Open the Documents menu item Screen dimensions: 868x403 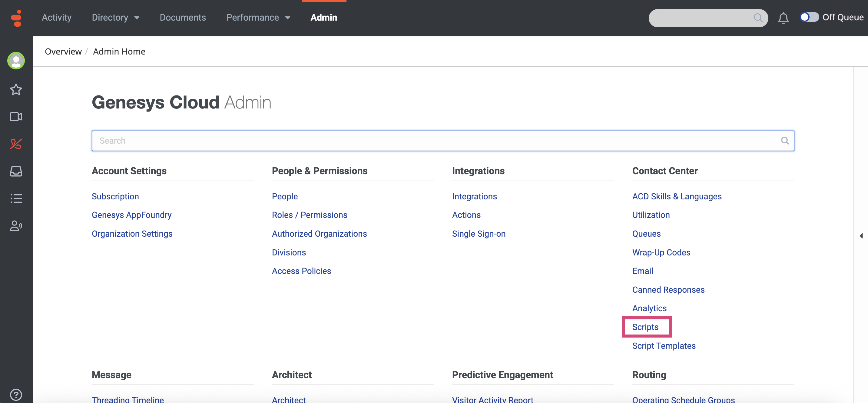pos(183,18)
